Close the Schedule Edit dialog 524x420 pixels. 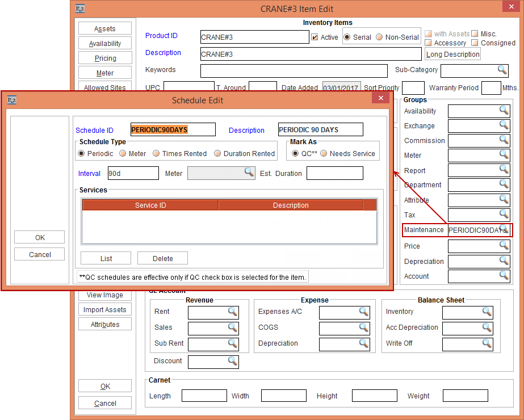tap(380, 99)
